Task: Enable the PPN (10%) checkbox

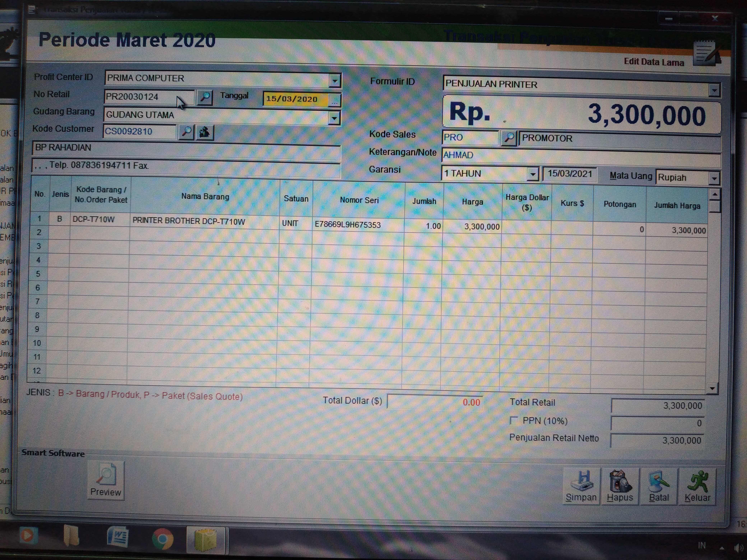Action: (x=514, y=420)
